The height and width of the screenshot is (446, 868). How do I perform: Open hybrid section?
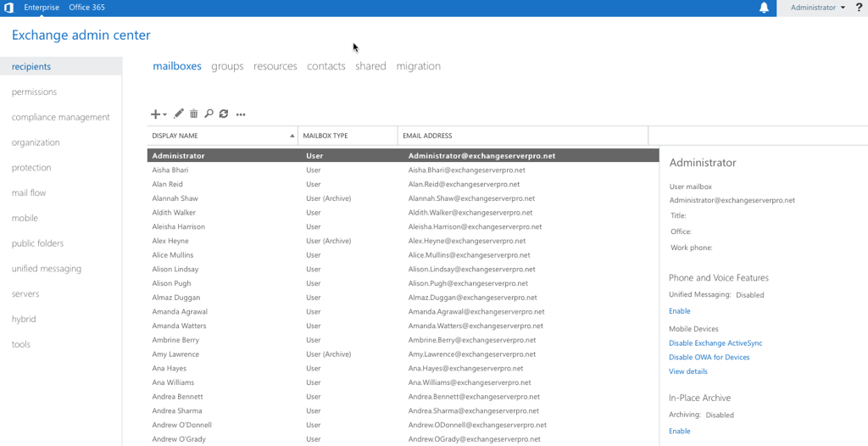tap(24, 319)
